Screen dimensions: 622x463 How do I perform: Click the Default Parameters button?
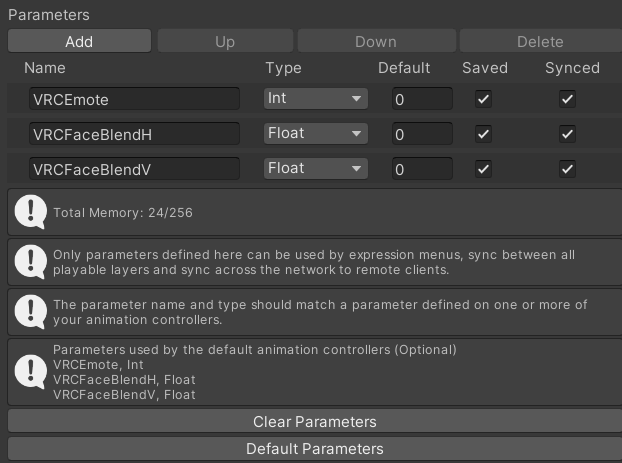(x=315, y=449)
